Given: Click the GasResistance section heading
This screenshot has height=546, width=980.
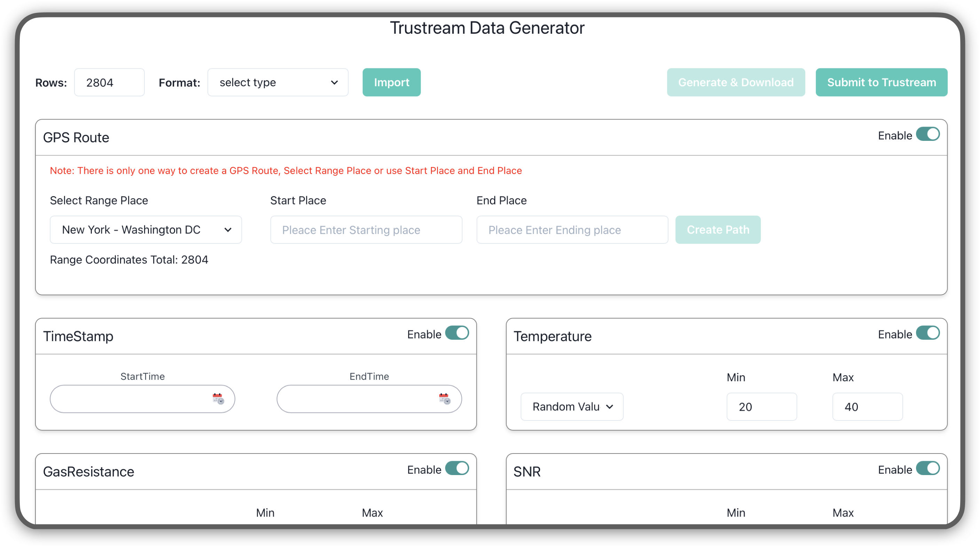Looking at the screenshot, I should [89, 472].
